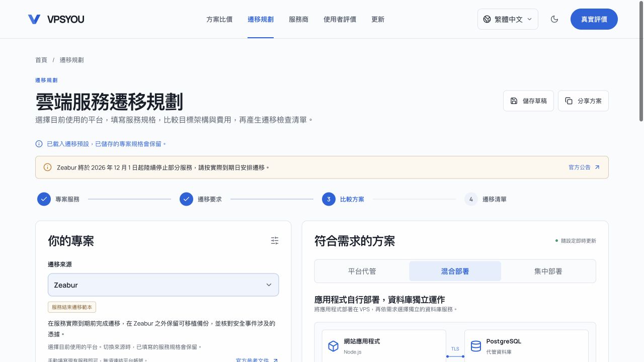The width and height of the screenshot is (644, 362).
Task: Click the 雲端服務遷移規劃 page title
Action: (x=109, y=102)
